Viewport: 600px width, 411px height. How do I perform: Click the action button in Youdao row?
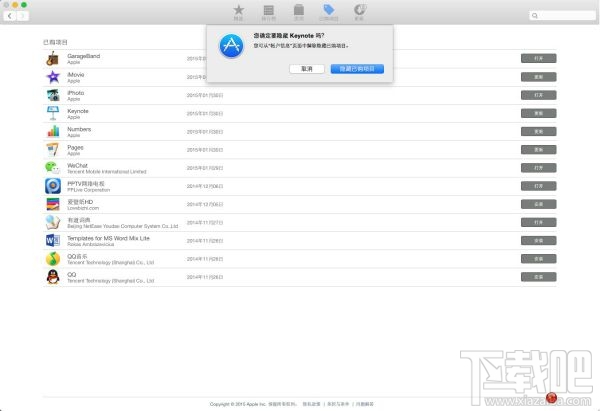click(538, 222)
